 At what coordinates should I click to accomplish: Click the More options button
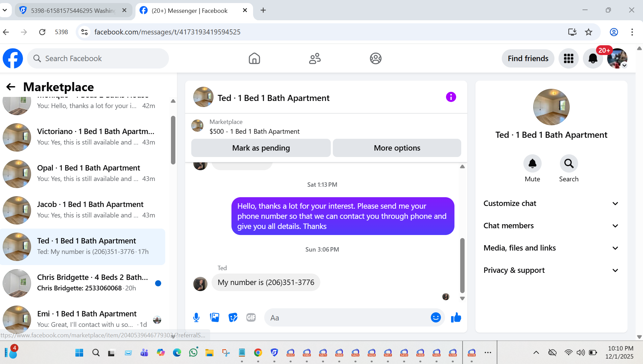point(397,148)
